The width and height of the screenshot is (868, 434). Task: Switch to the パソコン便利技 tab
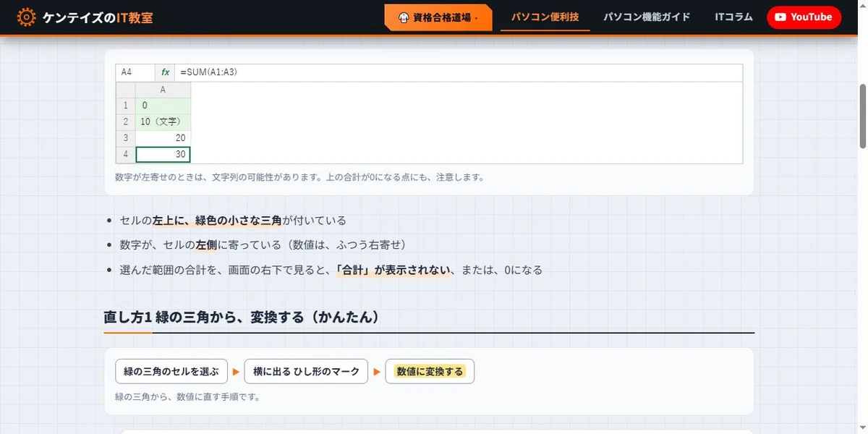tap(545, 17)
